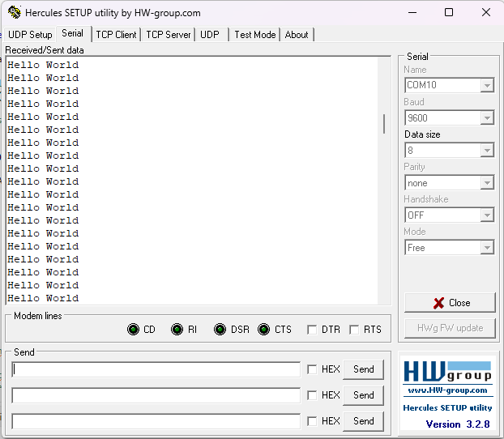
Task: Click the Version 3.2.8 text
Action: (458, 424)
